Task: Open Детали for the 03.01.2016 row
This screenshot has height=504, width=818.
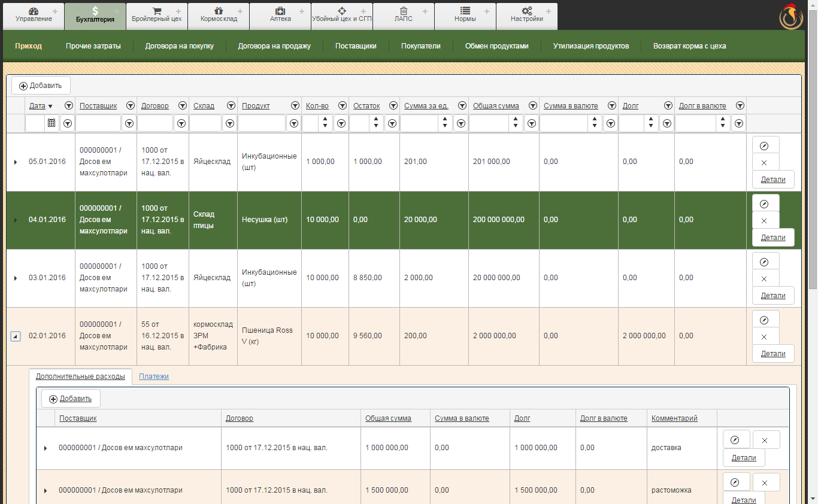Action: (x=773, y=295)
